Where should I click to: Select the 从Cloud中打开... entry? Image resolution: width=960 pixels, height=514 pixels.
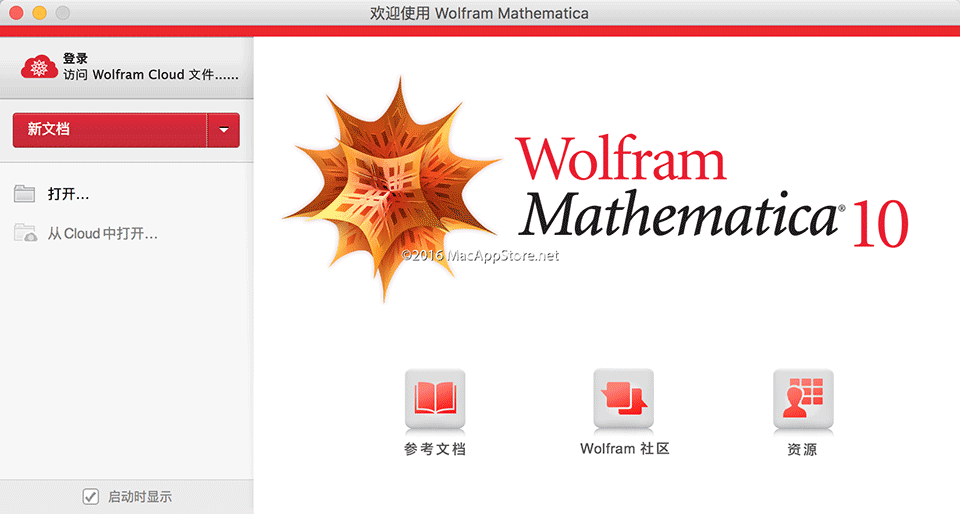[103, 234]
